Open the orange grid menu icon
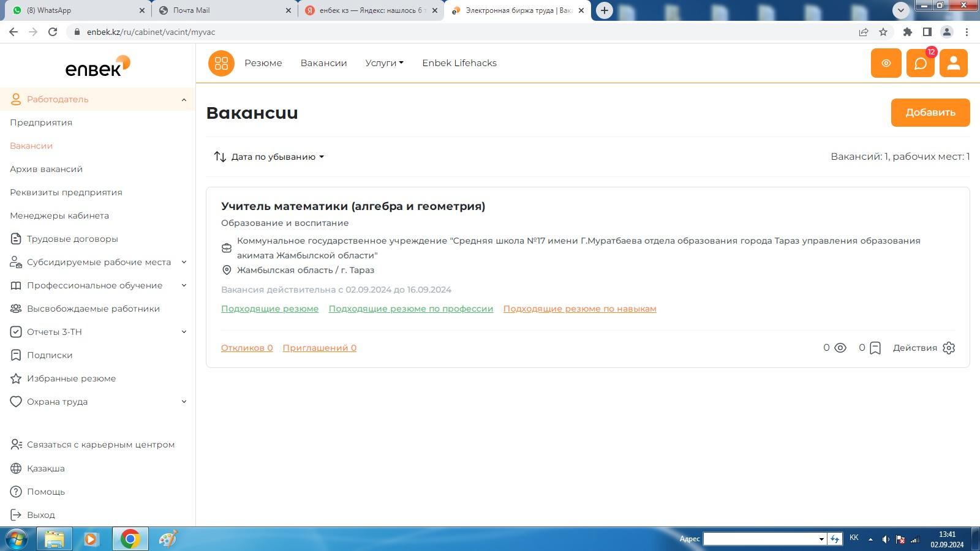The image size is (980, 551). 221,63
